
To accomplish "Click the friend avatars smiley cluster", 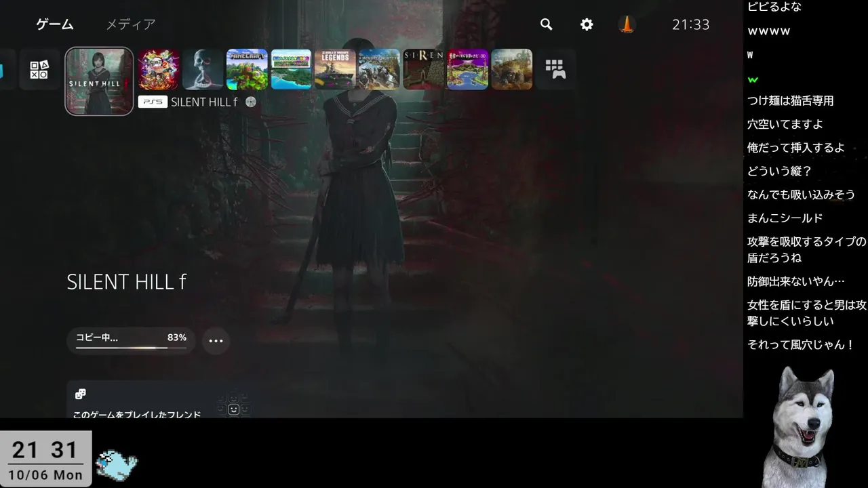I will (x=233, y=405).
